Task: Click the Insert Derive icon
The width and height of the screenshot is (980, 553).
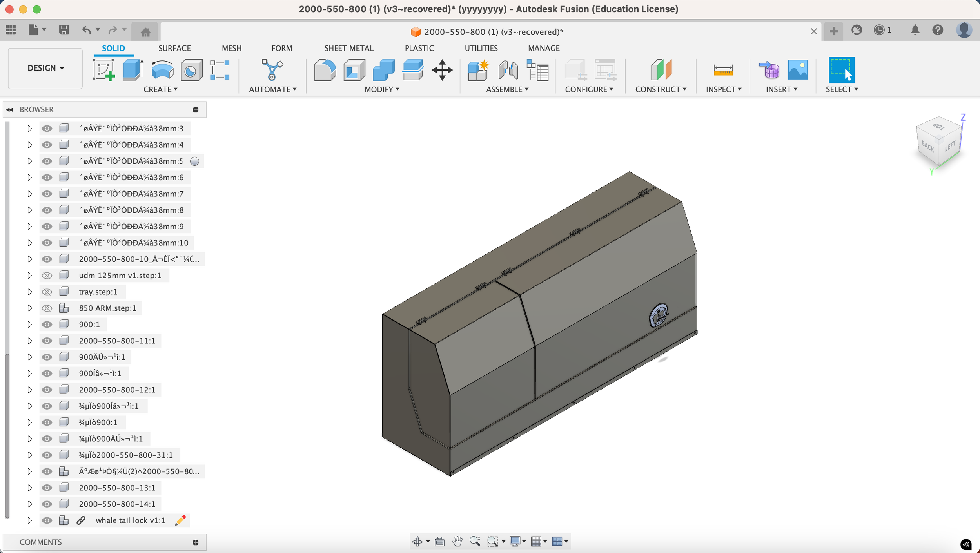Action: click(x=769, y=70)
